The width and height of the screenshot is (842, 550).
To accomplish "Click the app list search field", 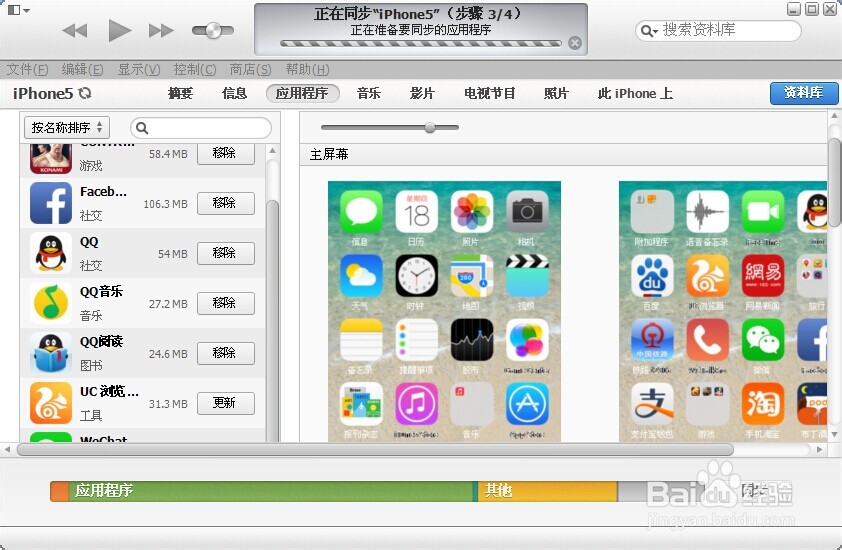I will coord(201,128).
